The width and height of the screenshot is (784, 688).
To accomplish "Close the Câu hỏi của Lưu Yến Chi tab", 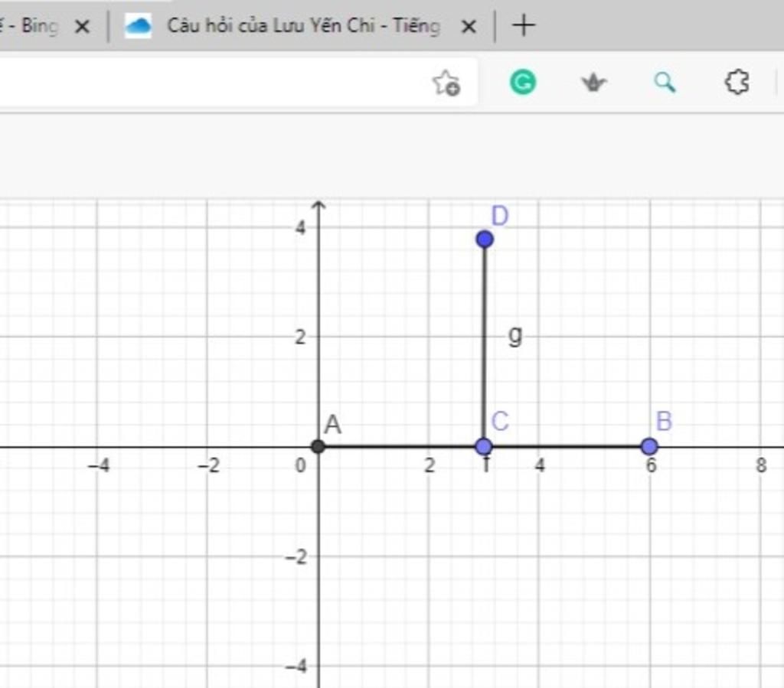I will [469, 26].
